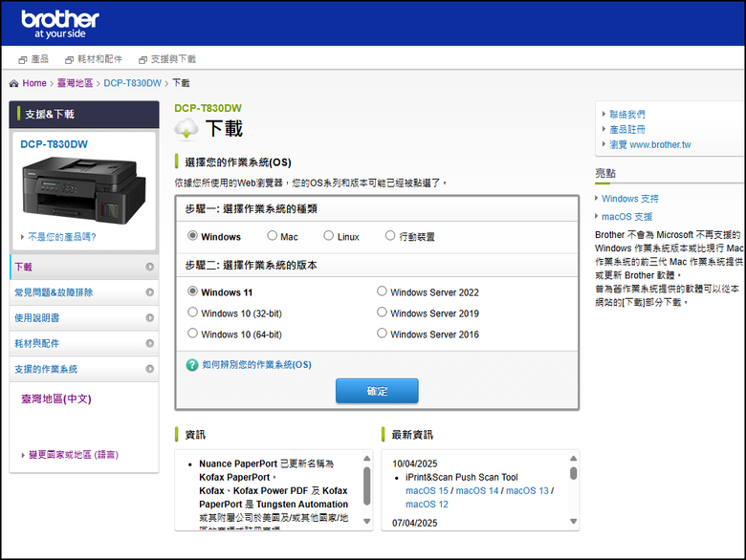Screen dimensions: 746x560
Task: Click the DCP-T830DW breadcrumb link
Action: pyautogui.click(x=133, y=83)
